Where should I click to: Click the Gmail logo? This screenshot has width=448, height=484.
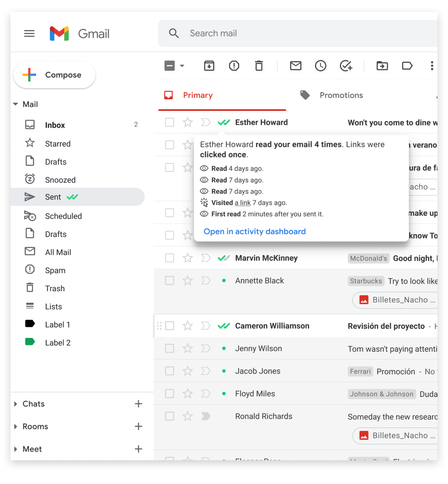(x=79, y=34)
